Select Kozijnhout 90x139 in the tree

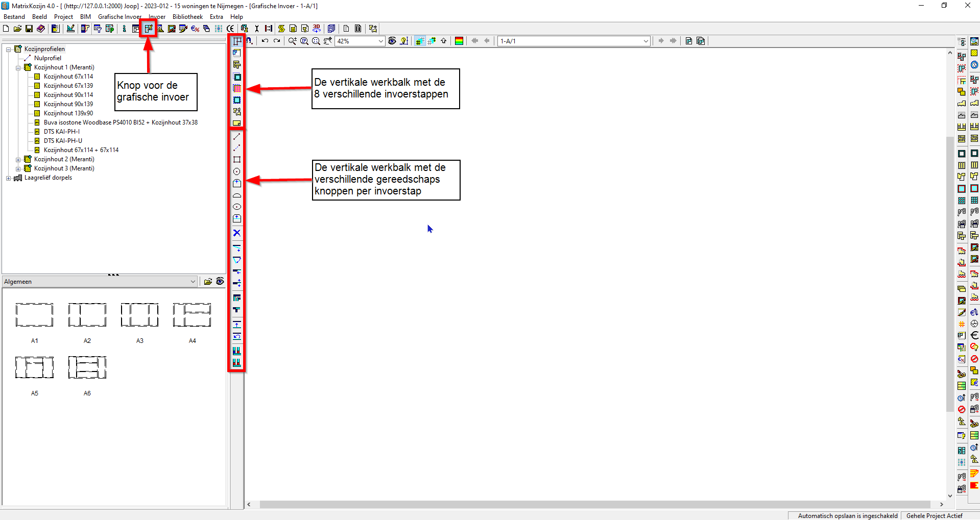[x=68, y=104]
